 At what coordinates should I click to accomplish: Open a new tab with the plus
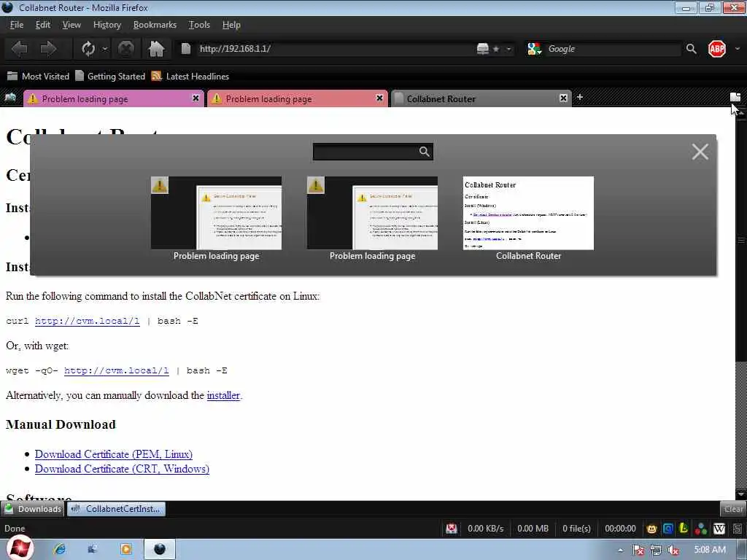click(580, 97)
